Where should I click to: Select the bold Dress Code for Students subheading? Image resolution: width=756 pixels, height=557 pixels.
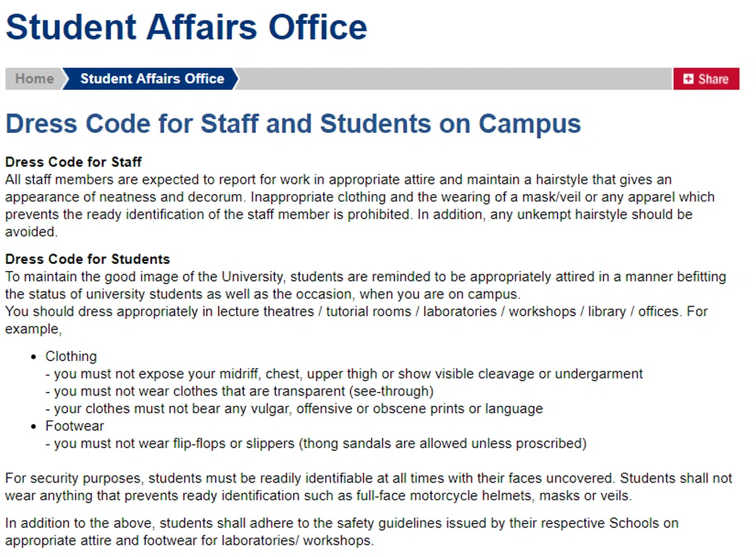coord(88,259)
